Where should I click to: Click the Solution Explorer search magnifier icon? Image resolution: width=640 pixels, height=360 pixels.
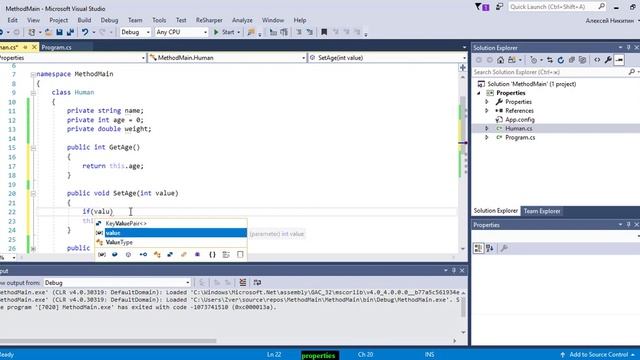click(631, 72)
